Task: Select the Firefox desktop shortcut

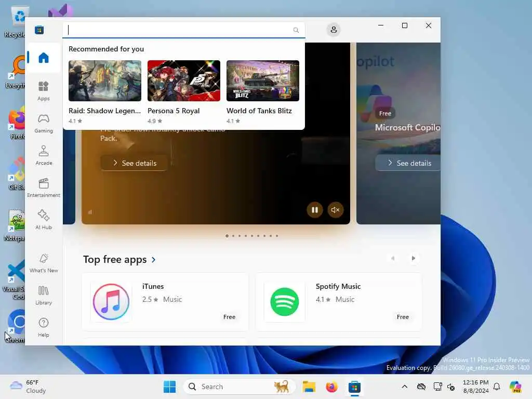Action: pos(16,124)
